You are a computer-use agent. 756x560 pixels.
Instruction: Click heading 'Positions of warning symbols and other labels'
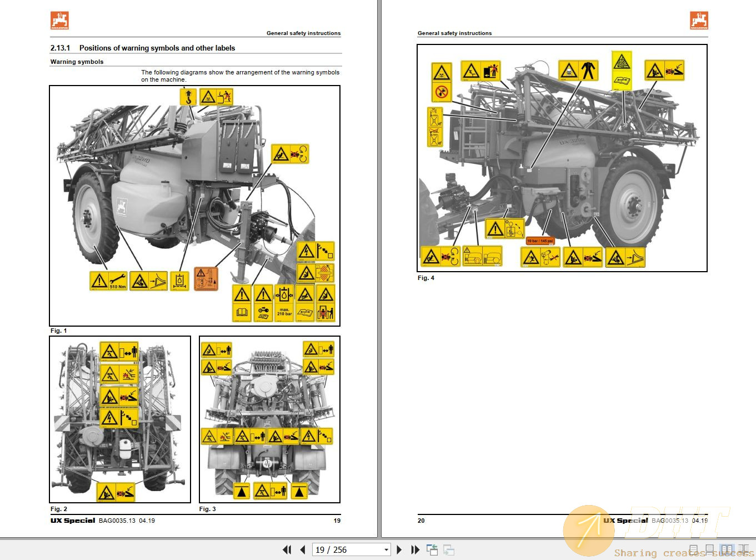pyautogui.click(x=157, y=48)
